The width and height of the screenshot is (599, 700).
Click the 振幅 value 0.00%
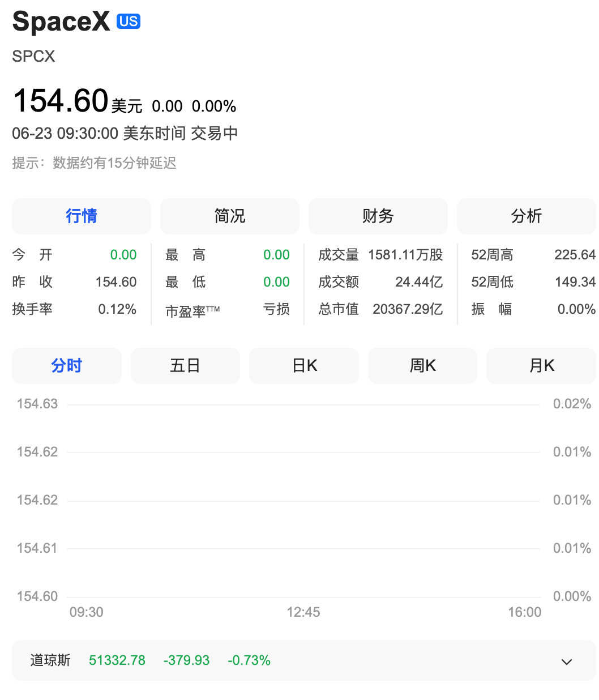click(x=576, y=309)
